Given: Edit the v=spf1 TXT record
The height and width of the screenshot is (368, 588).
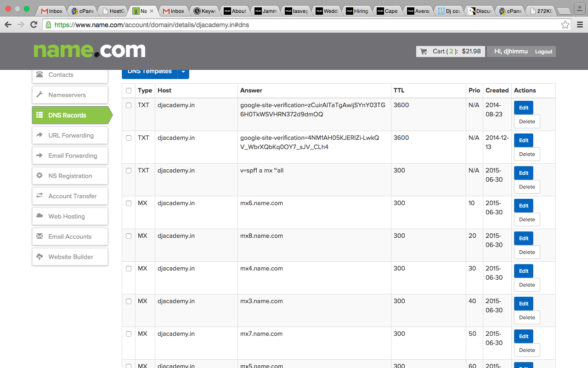Looking at the screenshot, I should (524, 173).
